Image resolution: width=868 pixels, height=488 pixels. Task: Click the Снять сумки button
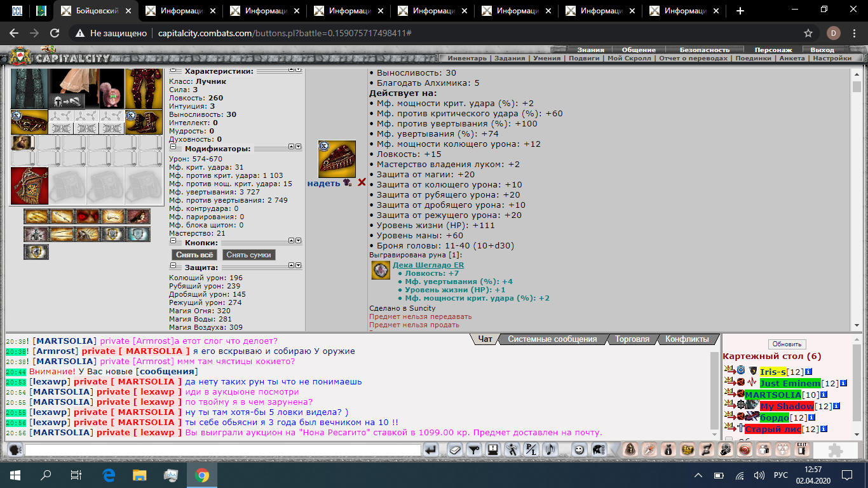(248, 255)
